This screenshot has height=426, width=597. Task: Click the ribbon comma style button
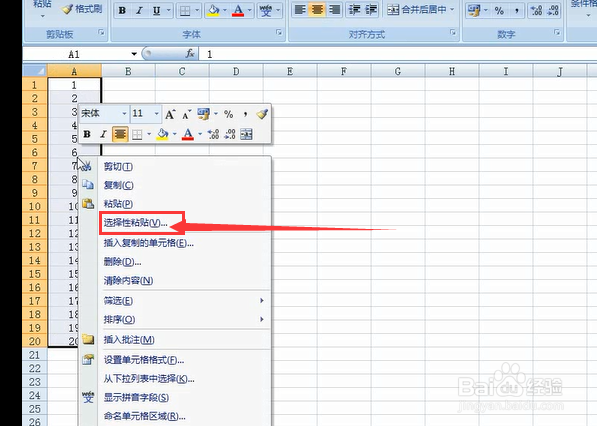[517, 11]
